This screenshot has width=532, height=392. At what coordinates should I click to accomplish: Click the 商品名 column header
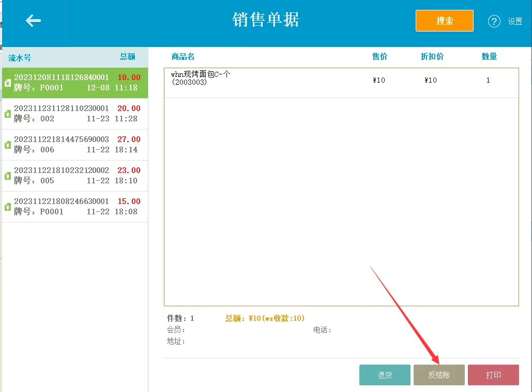click(x=183, y=57)
